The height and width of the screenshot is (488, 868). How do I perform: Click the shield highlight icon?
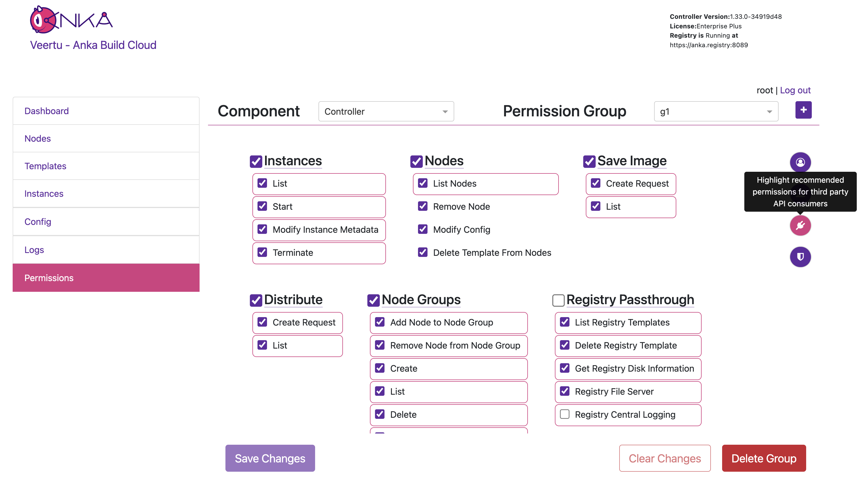click(800, 257)
